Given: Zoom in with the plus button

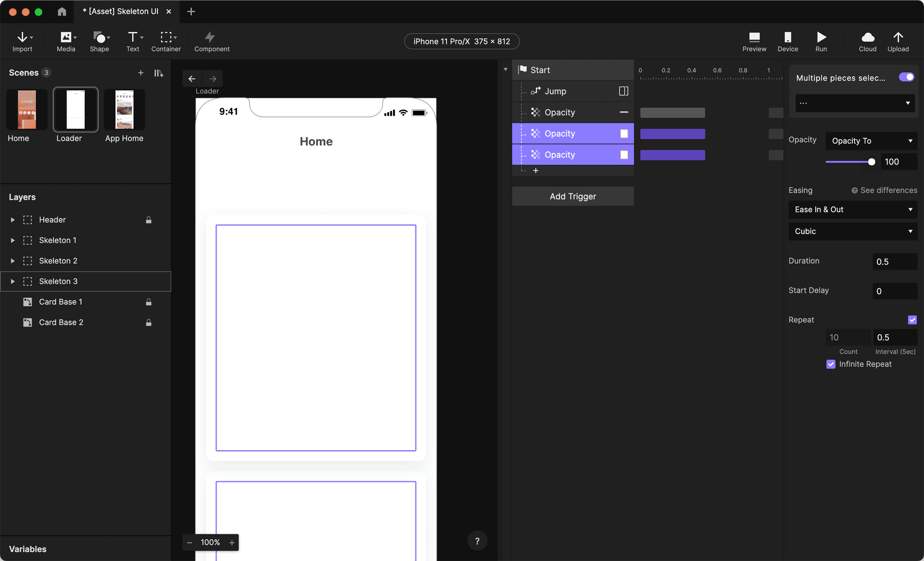Looking at the screenshot, I should point(232,543).
